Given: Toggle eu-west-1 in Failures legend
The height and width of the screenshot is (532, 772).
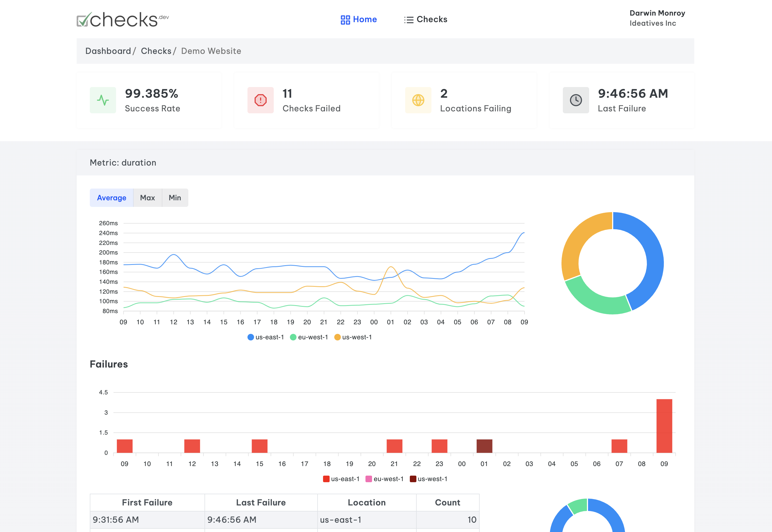Looking at the screenshot, I should [385, 479].
